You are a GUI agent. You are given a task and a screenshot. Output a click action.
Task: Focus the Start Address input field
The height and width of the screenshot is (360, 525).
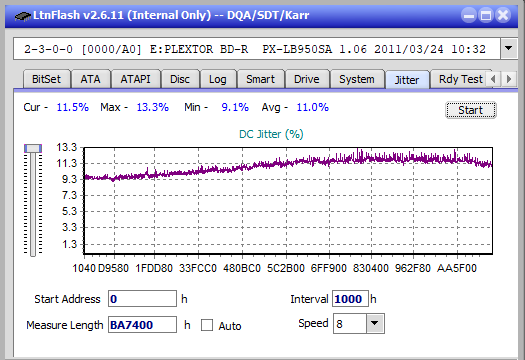[142, 299]
